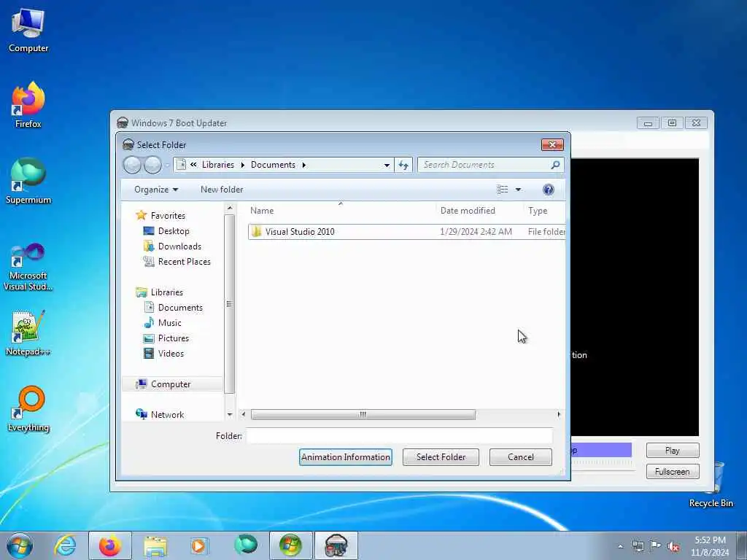Viewport: 747px width, 560px height.
Task: Click the horizontal scrollbar thumb
Action: [363, 415]
